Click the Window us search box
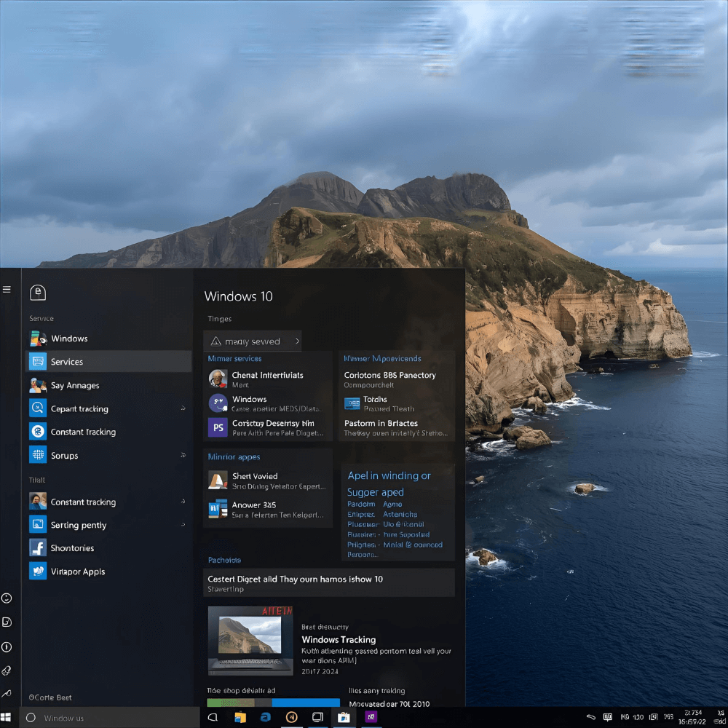This screenshot has height=728, width=728. 109,718
